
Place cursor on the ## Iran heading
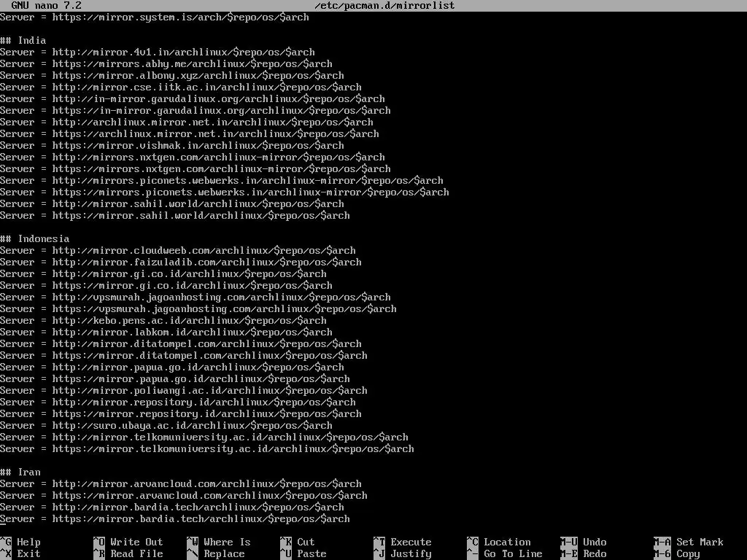pos(20,472)
